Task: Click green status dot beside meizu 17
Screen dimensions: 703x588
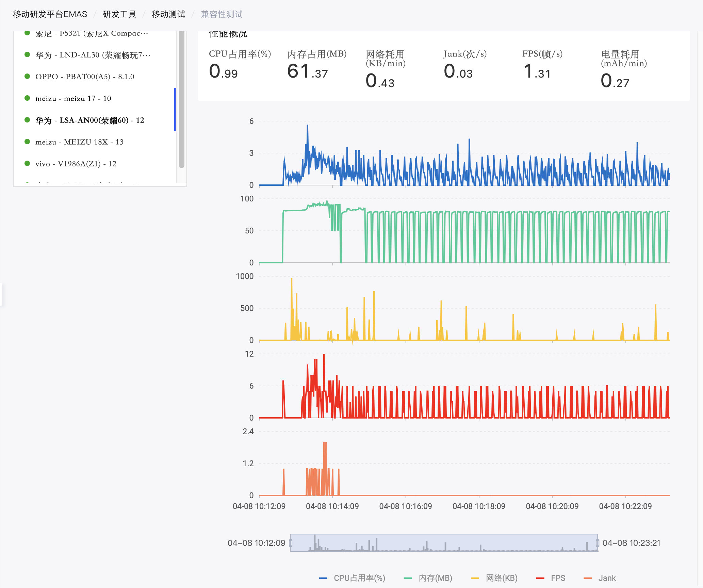Action: coord(27,98)
